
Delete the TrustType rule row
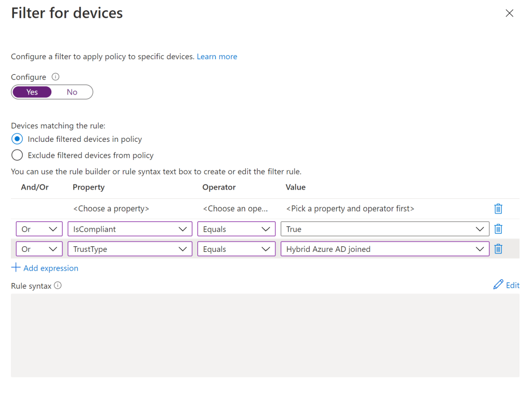click(x=498, y=249)
